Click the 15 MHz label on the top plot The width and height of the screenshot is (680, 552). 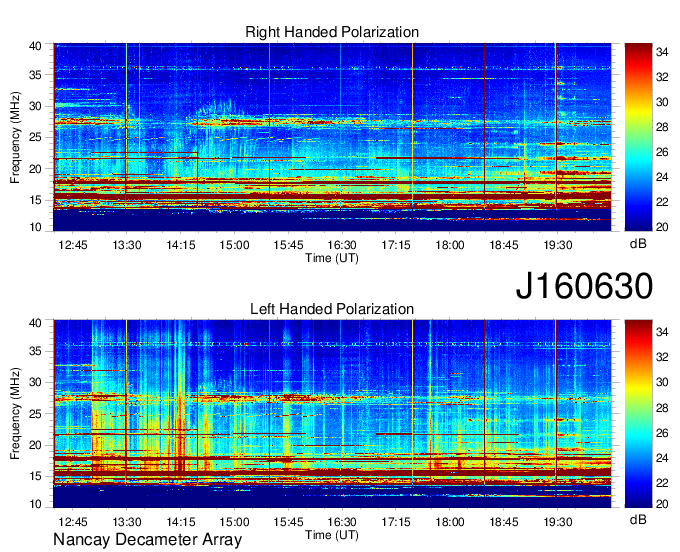click(x=36, y=200)
